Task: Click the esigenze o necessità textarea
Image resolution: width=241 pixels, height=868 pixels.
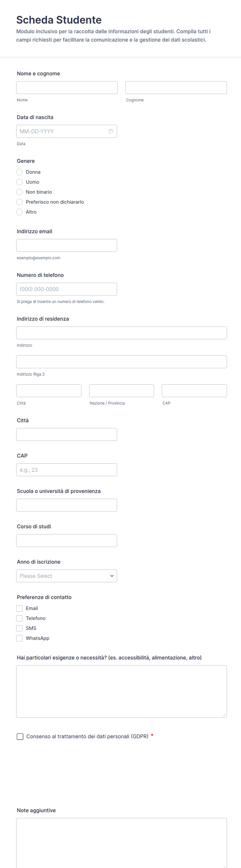Action: point(122,691)
